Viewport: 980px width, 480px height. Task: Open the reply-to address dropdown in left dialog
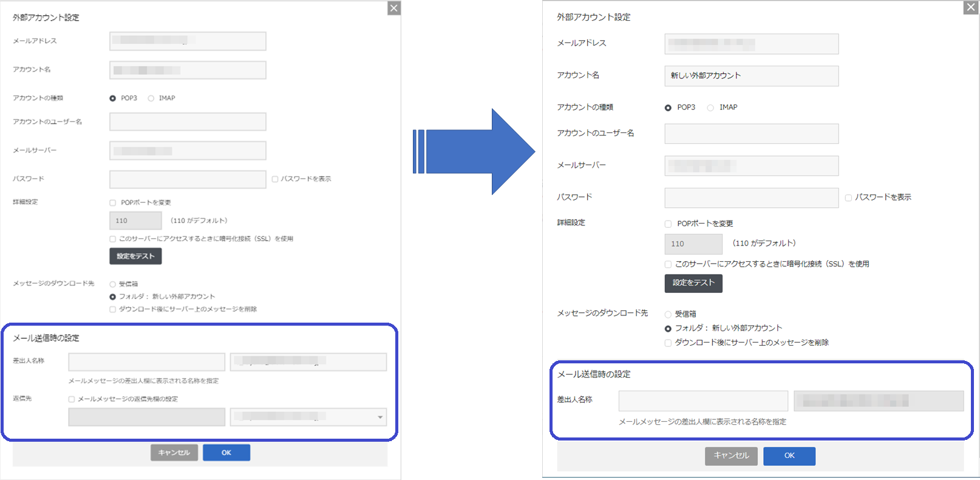tap(380, 417)
